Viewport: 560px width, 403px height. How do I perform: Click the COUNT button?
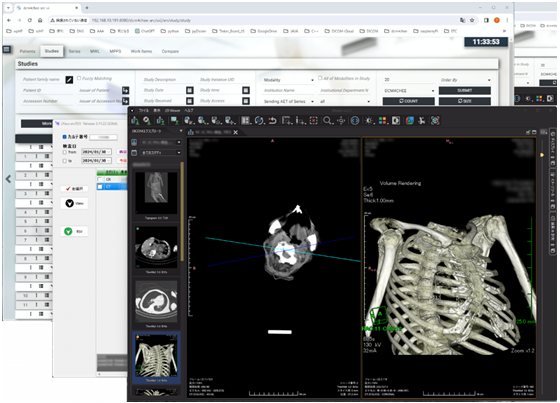(409, 101)
